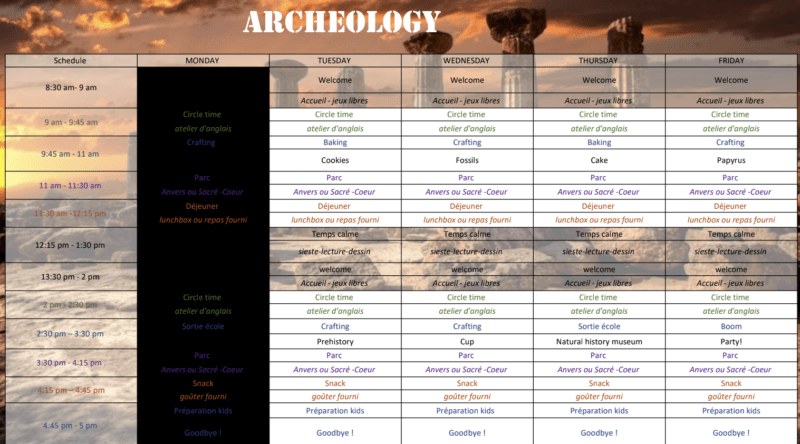Click Tuesday's morning Baking cell
This screenshot has height=444, width=800.
(335, 142)
